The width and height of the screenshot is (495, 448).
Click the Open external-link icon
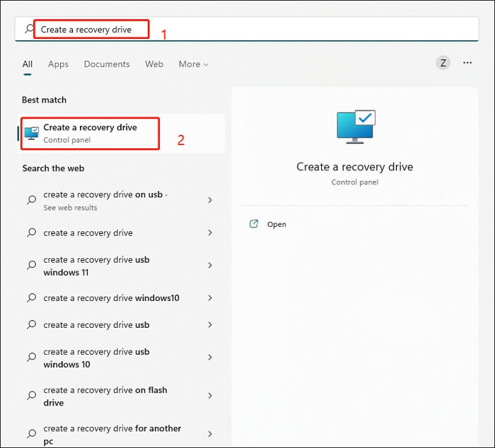[254, 224]
